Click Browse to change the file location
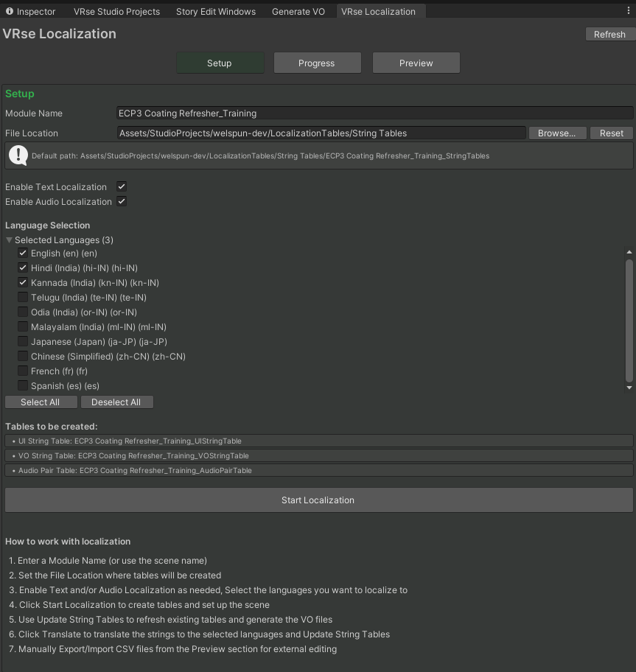This screenshot has height=672, width=636. point(557,133)
